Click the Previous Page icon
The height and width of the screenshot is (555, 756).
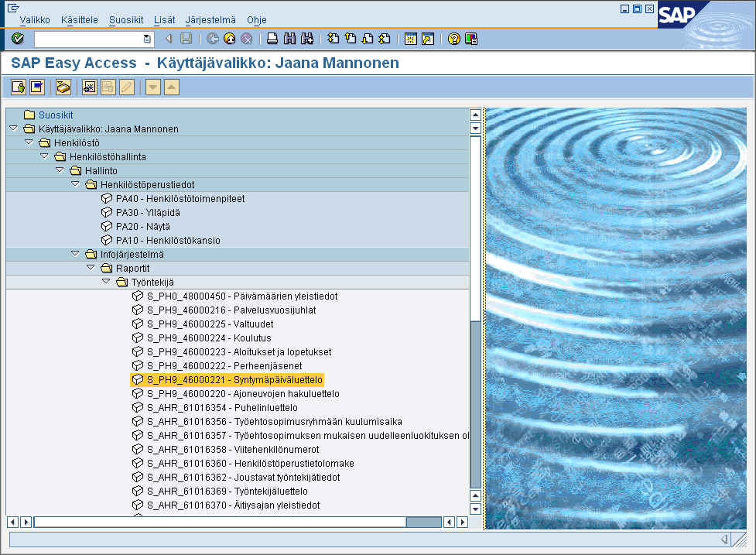point(351,39)
